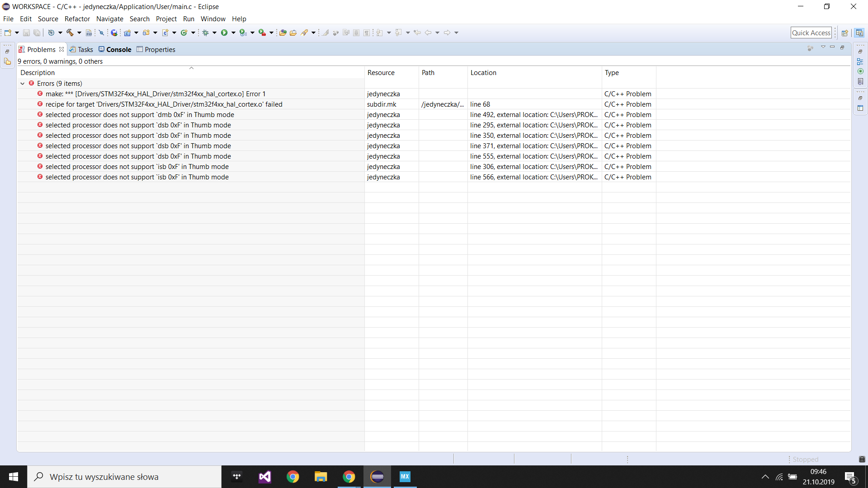Sort by the Type column header
Screen dimensions: 868x488
coord(629,73)
